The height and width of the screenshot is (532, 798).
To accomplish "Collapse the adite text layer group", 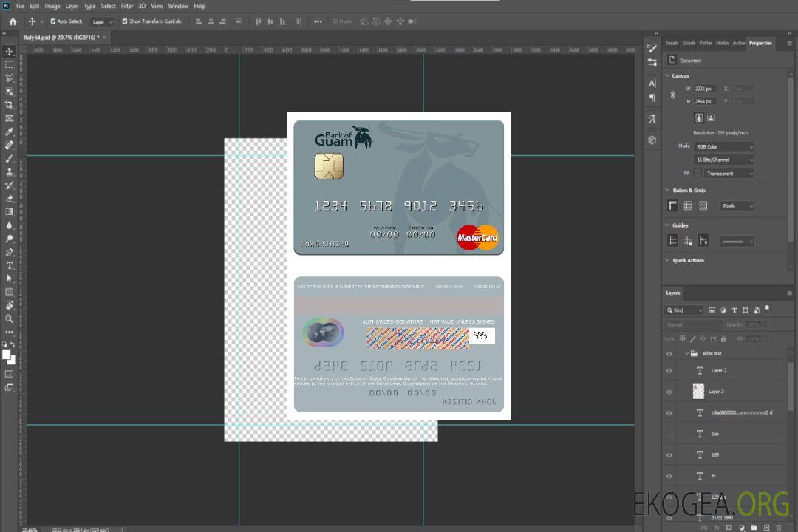I will coord(686,354).
